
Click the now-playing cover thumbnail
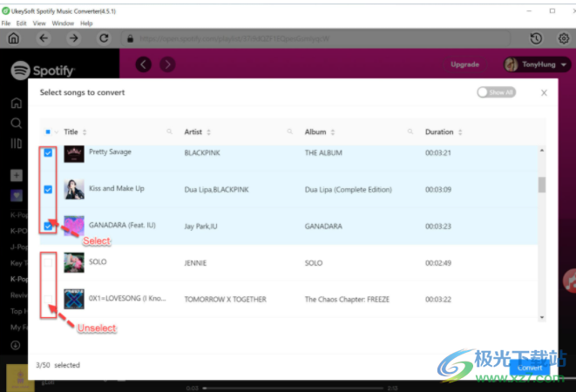click(20, 378)
